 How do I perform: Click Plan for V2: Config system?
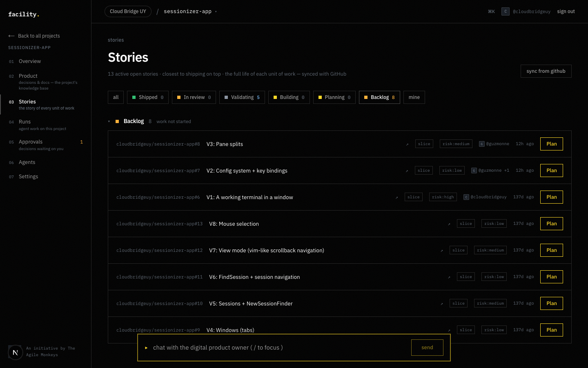[x=552, y=171]
